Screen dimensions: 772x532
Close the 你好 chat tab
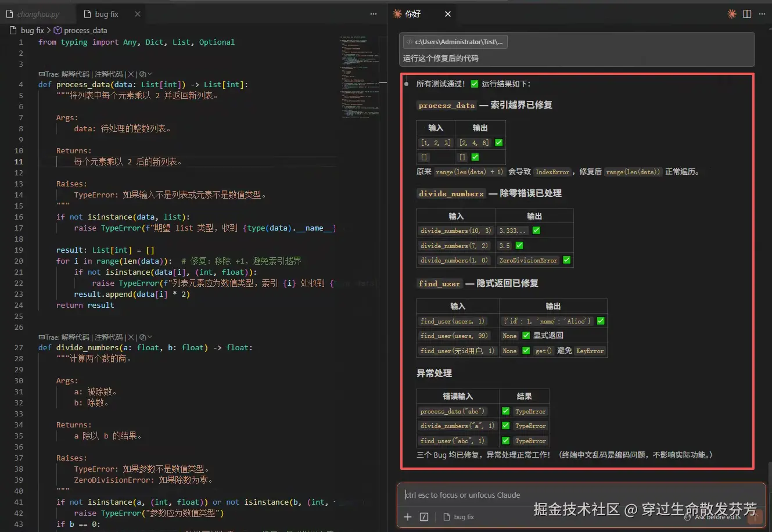[x=448, y=14]
